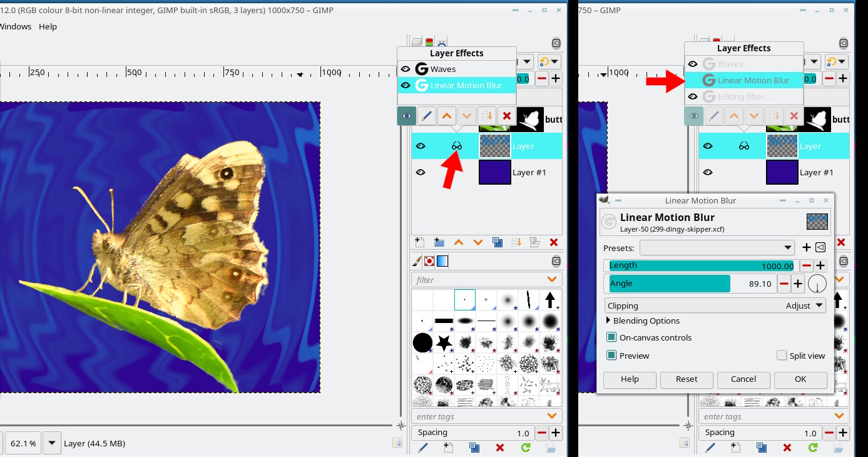This screenshot has width=868, height=457.
Task: Save preset plus icon in Motion Blur dialog
Action: point(807,248)
